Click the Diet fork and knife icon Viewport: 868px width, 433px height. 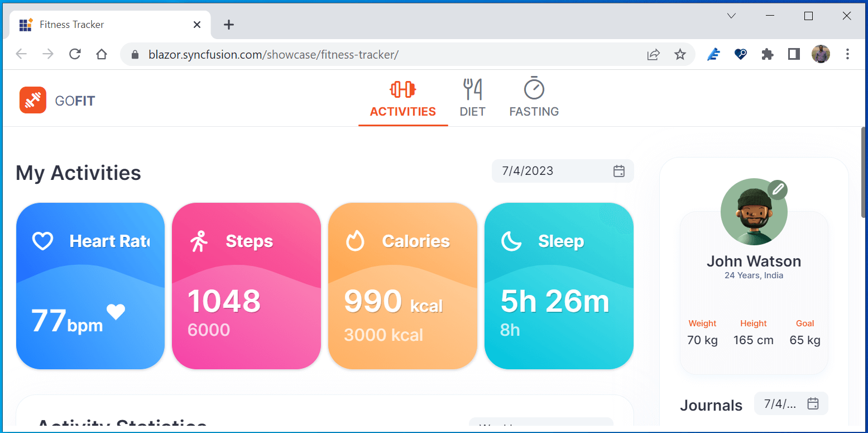pyautogui.click(x=472, y=89)
